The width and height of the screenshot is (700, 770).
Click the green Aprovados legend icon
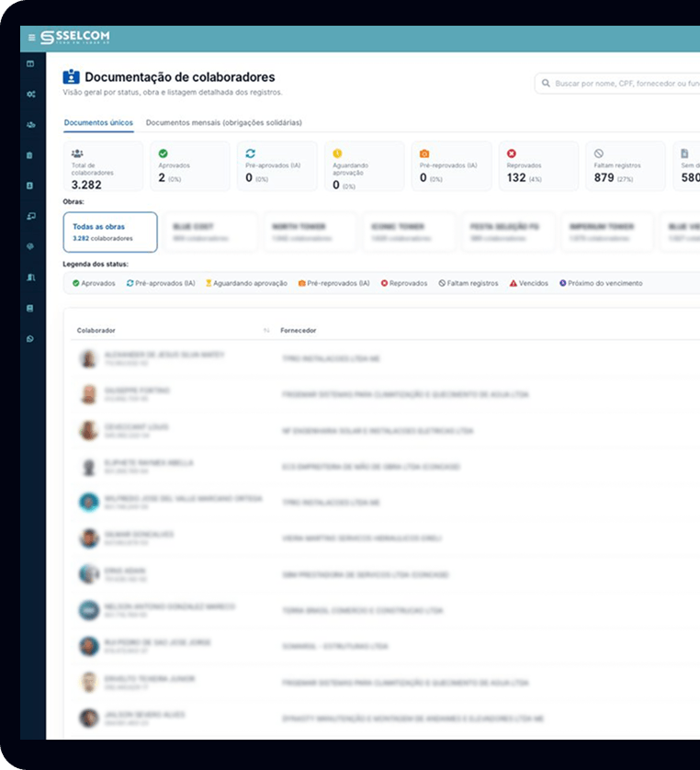click(76, 283)
